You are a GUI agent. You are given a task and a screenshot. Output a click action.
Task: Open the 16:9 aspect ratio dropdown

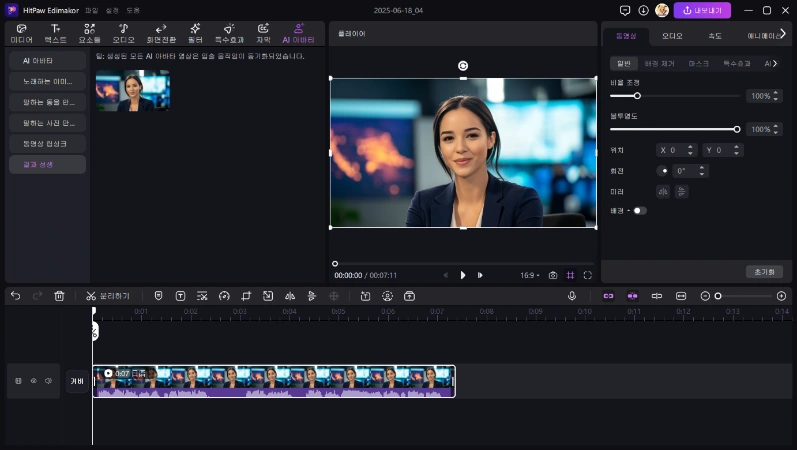(530, 275)
